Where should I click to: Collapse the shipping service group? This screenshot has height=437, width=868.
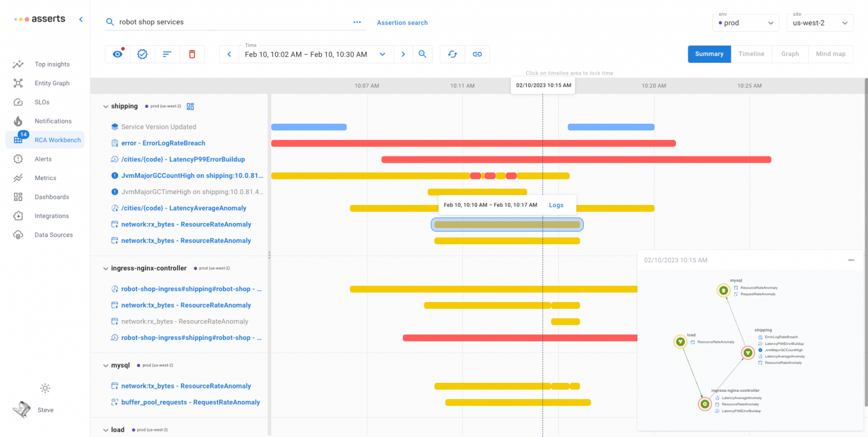[105, 106]
